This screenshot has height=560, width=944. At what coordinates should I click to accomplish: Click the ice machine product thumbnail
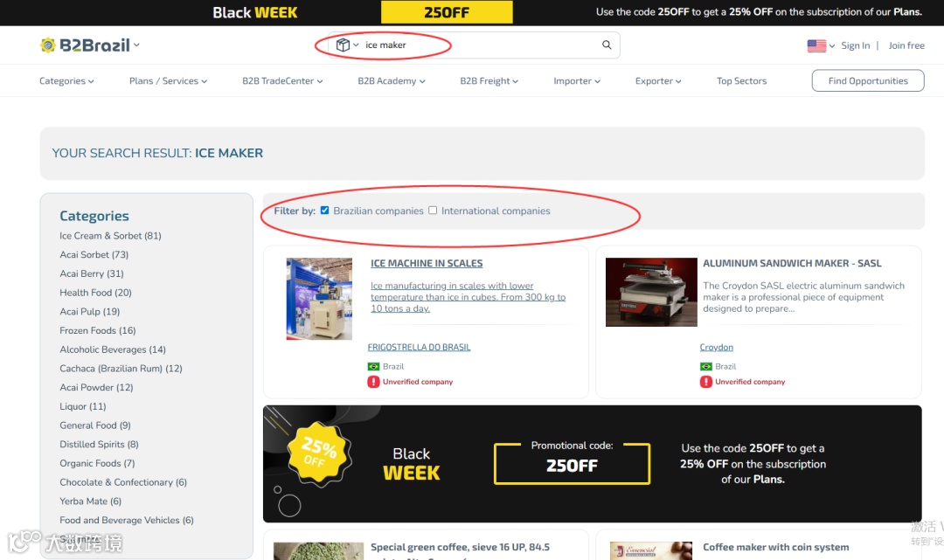point(319,299)
